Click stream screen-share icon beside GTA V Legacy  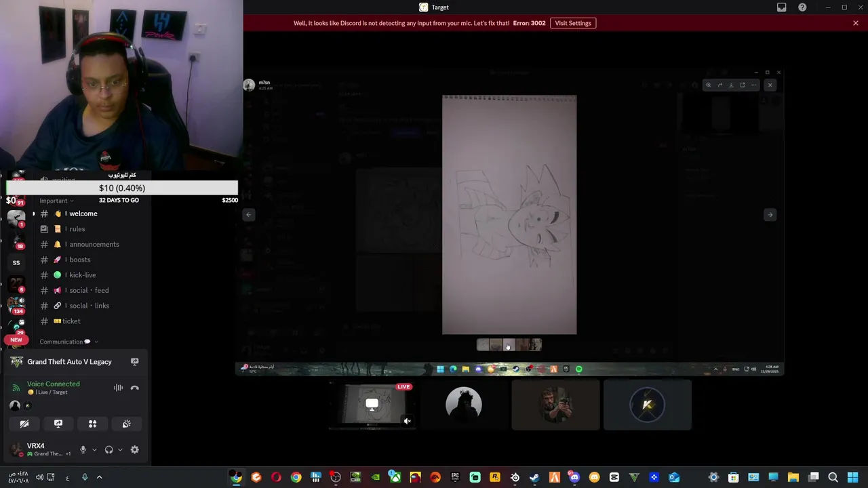pos(134,362)
